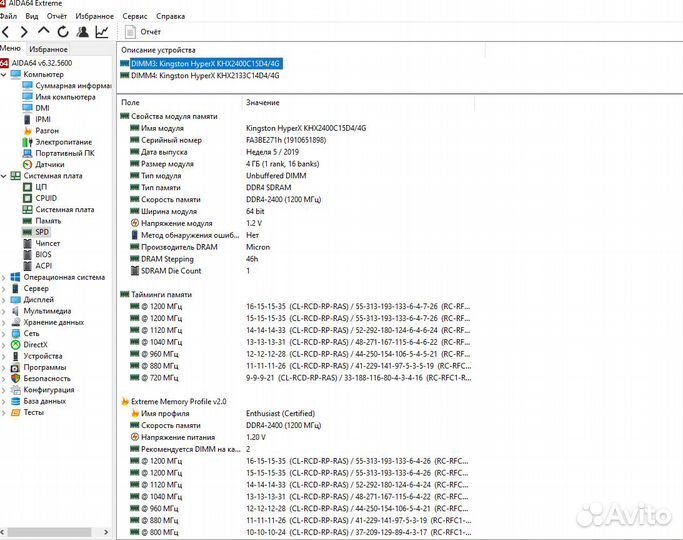Expand the Хранение данных tree node

(x=3, y=323)
